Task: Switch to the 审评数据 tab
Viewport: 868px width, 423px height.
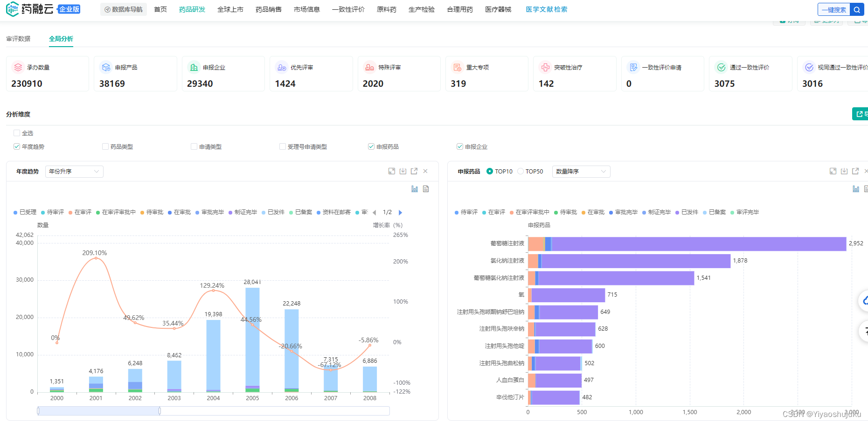Action: point(18,39)
